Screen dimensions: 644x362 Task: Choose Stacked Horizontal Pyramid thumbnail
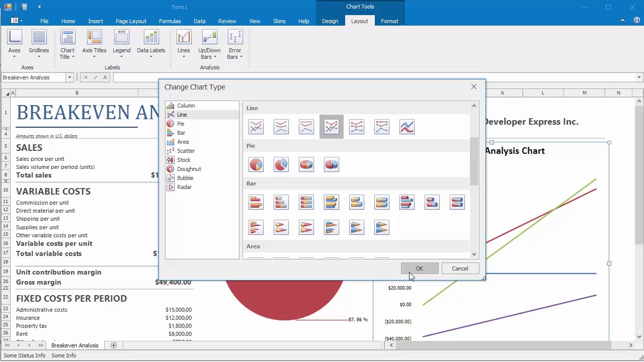click(357, 227)
